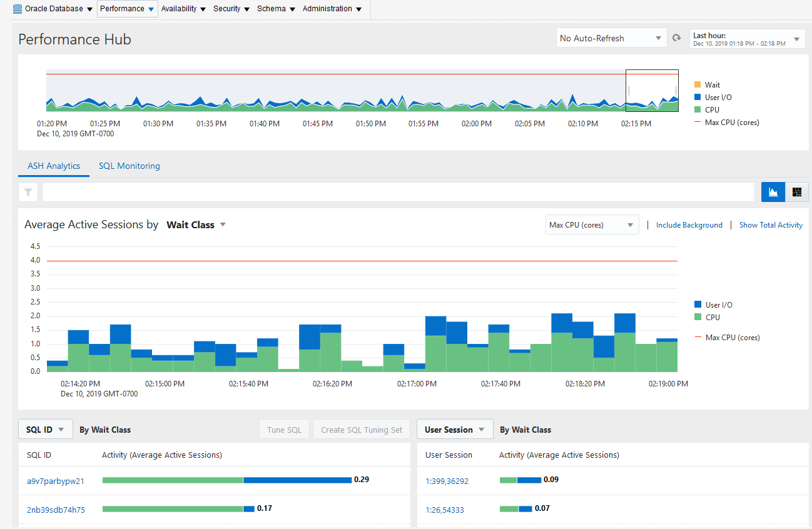Switch to area chart view icon
Viewport: 812px width, 529px height.
773,192
